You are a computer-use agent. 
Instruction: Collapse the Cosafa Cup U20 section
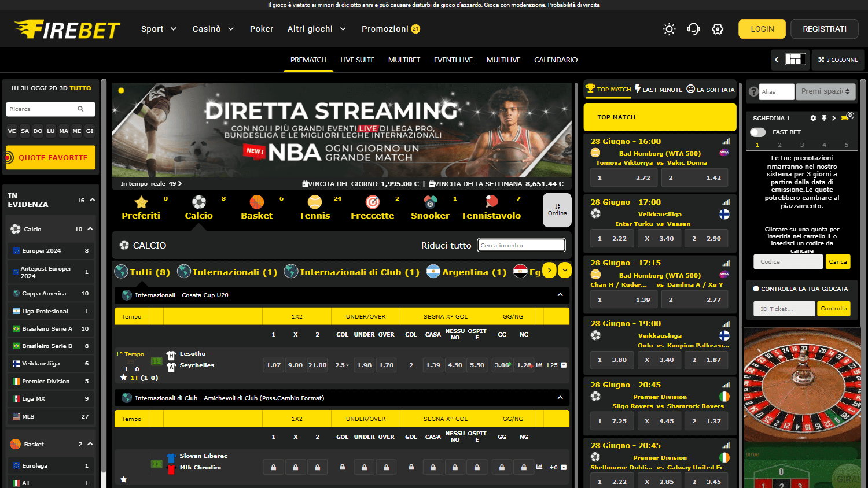point(560,295)
